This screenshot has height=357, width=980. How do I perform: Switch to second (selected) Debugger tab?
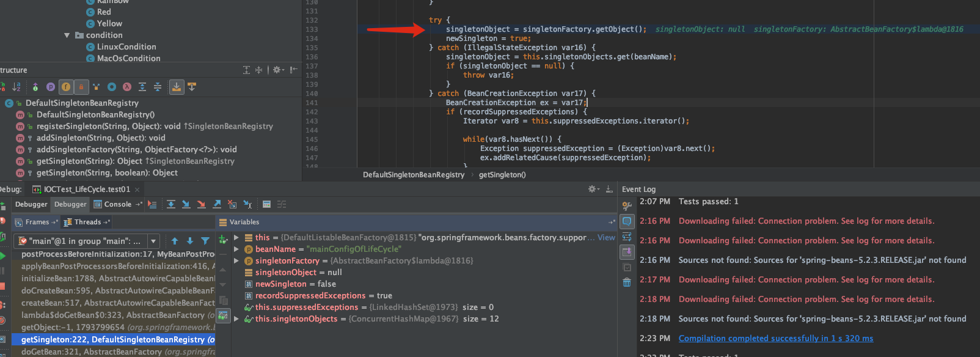tap(71, 204)
